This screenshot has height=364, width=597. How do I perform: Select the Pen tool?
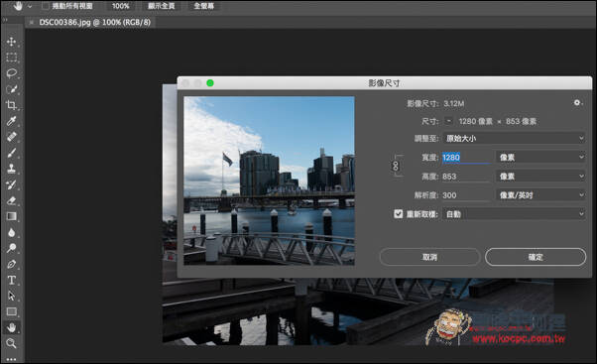12,264
